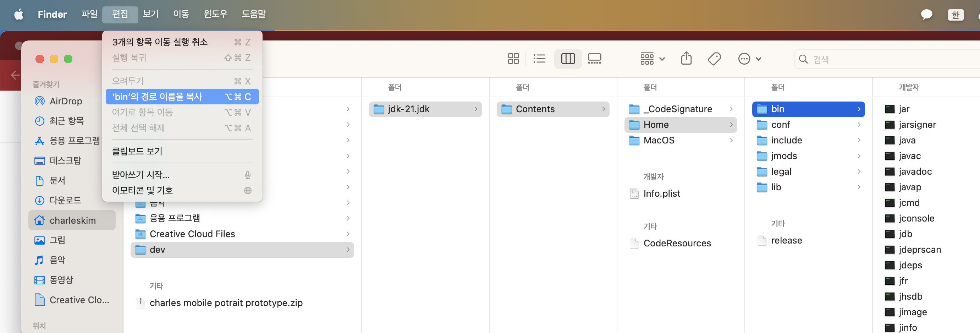Select the java executable icon

tap(890, 141)
